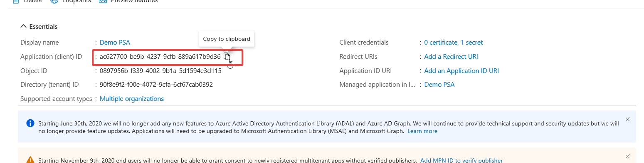The image size is (644, 163).
Task: Click the Display name label
Action: [39, 43]
